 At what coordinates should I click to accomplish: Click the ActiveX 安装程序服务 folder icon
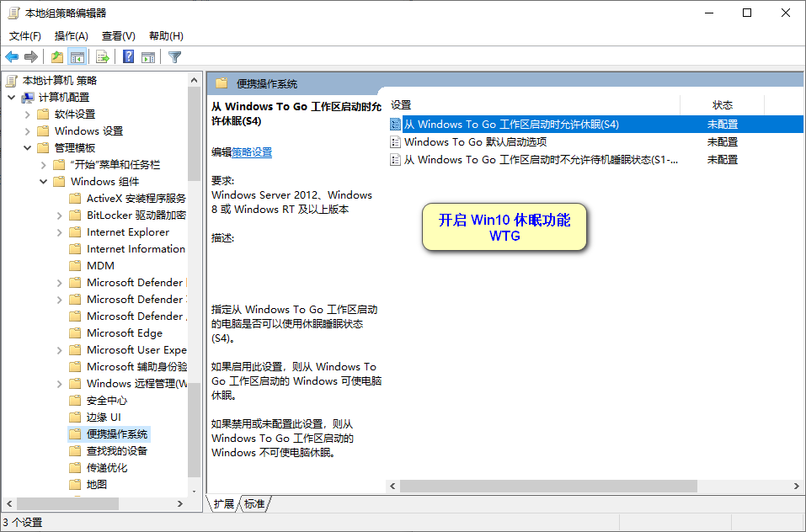[75, 198]
